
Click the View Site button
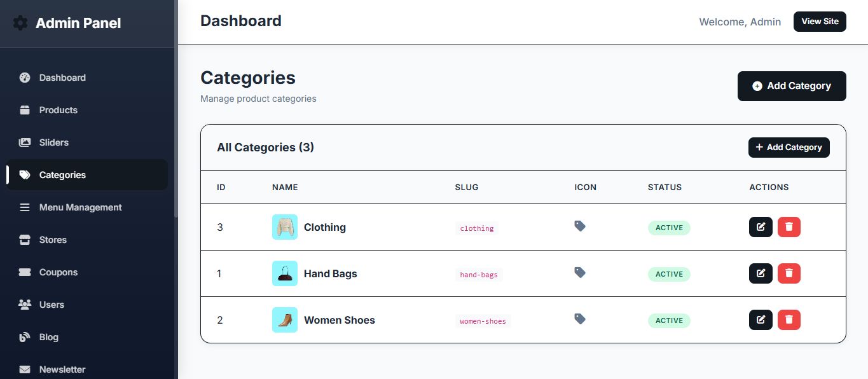click(x=820, y=22)
